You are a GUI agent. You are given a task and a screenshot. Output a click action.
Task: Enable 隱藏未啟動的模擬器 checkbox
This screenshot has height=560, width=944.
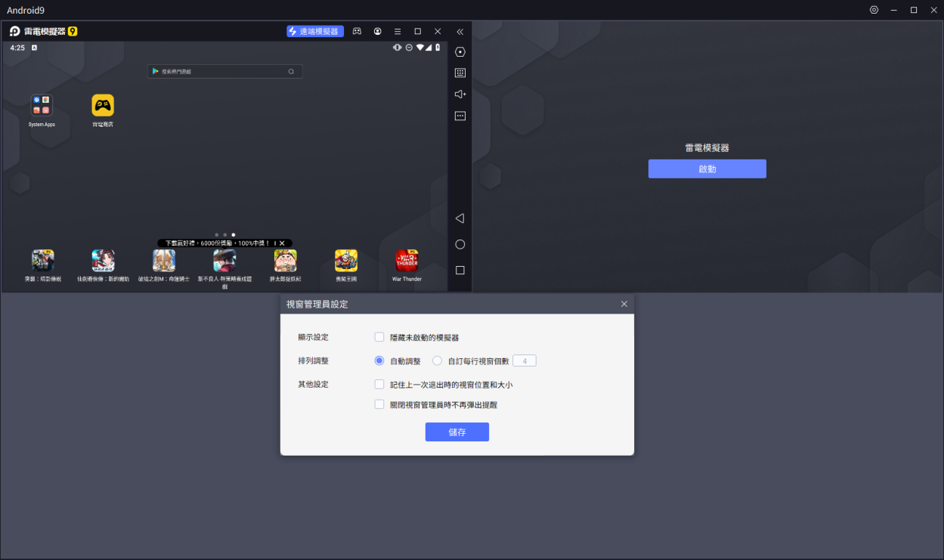379,337
